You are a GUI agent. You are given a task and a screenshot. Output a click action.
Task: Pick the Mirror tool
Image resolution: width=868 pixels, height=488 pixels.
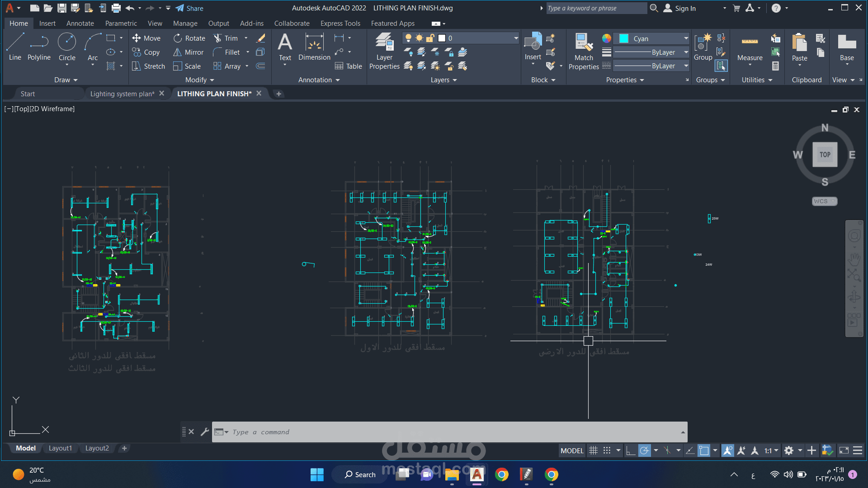[188, 52]
